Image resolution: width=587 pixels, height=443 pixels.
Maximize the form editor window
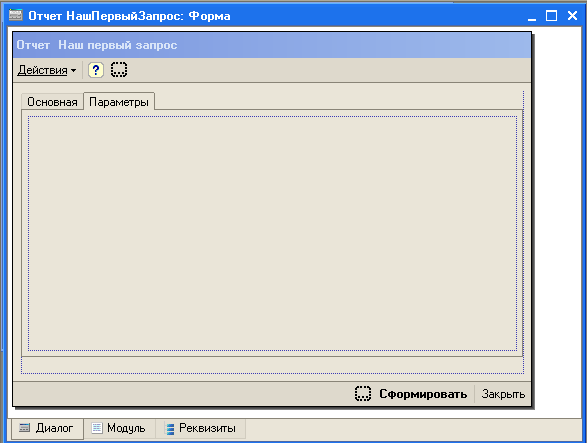point(551,16)
